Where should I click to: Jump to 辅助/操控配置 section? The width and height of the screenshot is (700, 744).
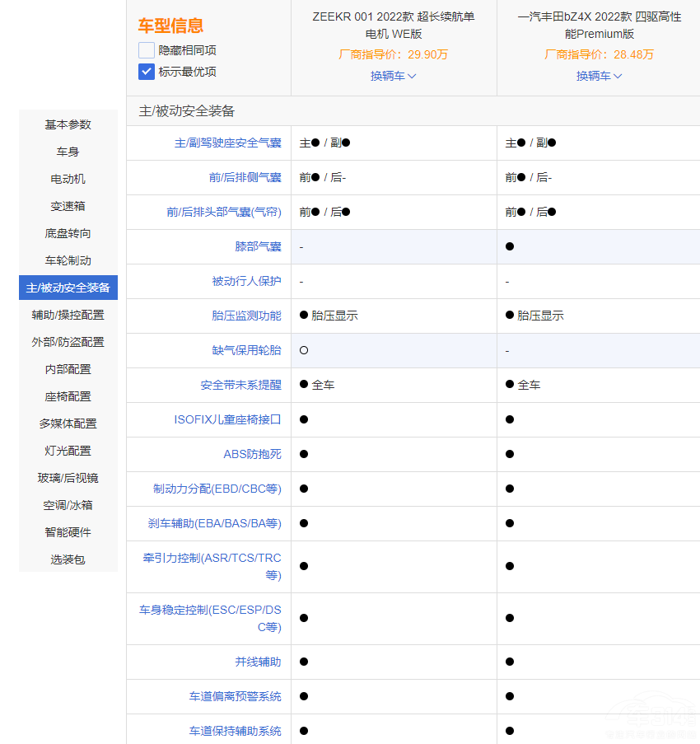click(x=68, y=315)
